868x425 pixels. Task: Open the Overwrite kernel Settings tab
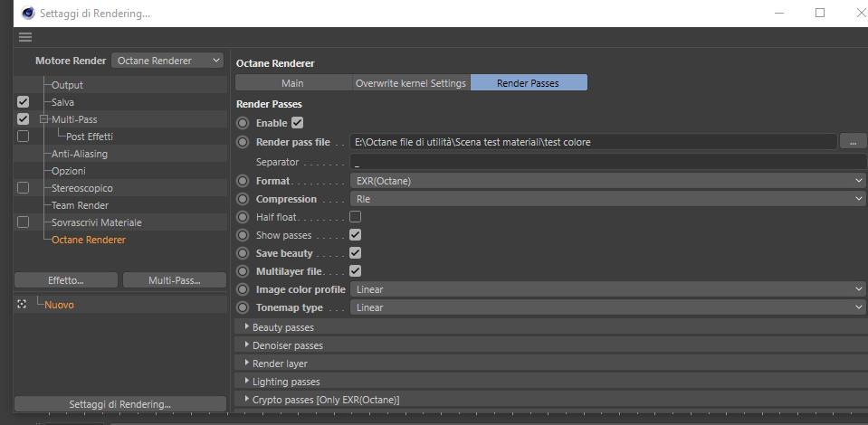tap(411, 83)
